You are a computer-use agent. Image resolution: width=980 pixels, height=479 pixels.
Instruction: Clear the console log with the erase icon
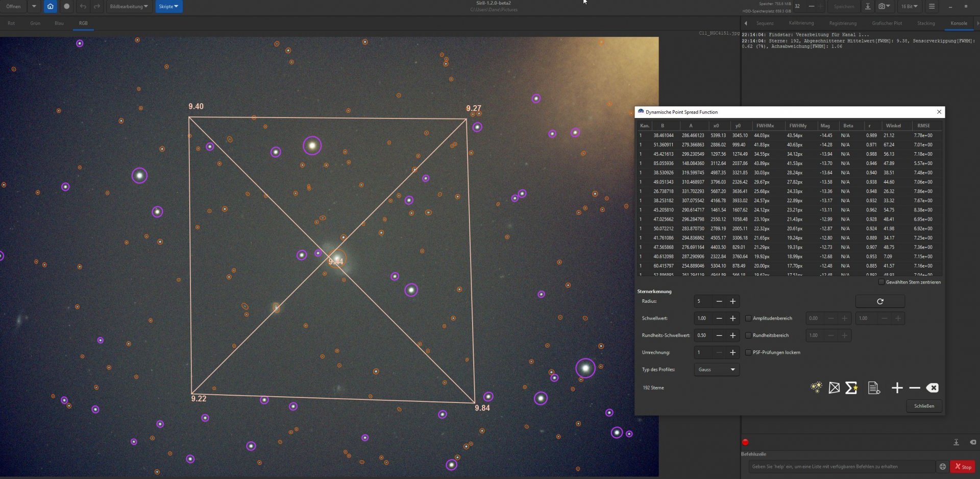coord(973,442)
